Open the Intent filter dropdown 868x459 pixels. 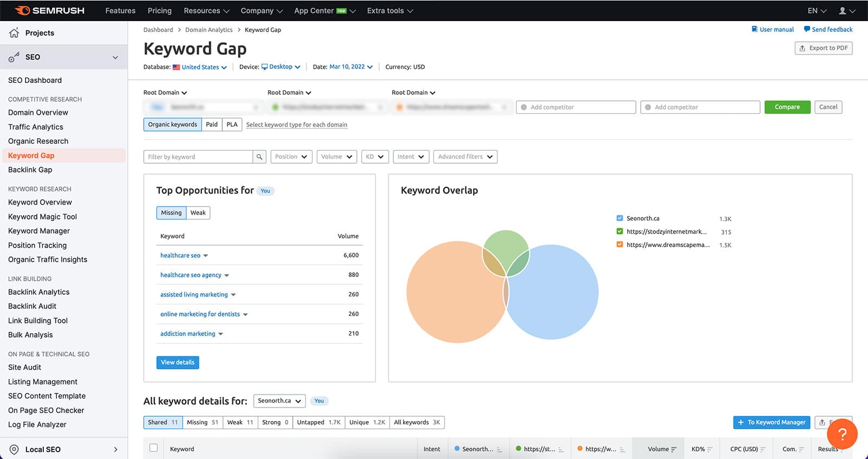tap(411, 157)
